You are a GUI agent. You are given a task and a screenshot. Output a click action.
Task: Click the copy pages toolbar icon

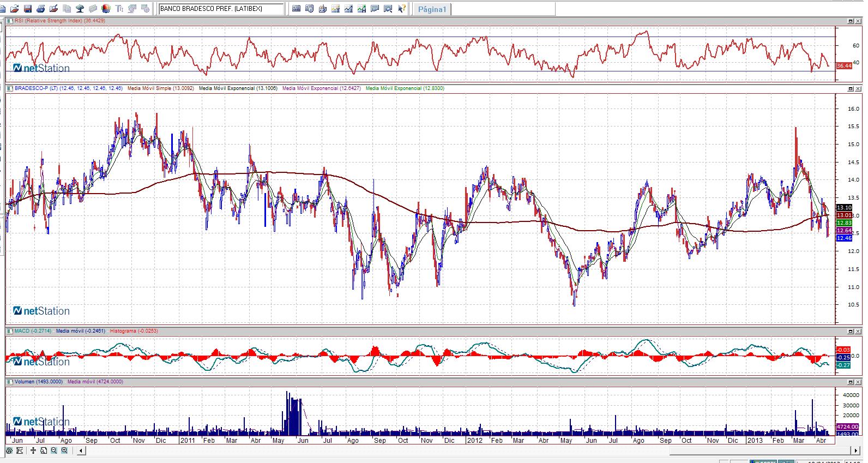pos(67,9)
